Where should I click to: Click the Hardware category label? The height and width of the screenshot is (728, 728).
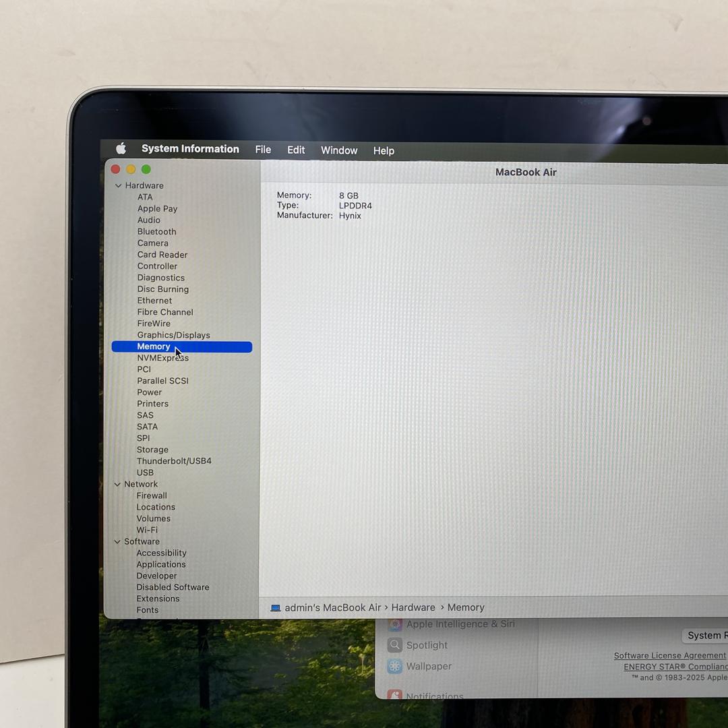[x=144, y=185]
